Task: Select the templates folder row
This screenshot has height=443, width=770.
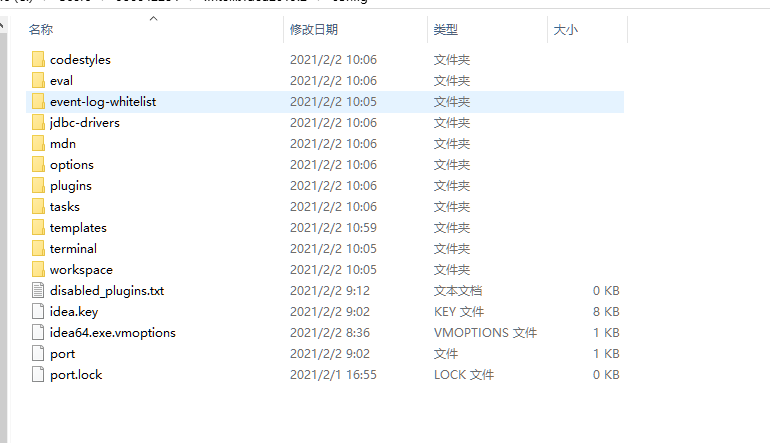Action: pos(325,228)
